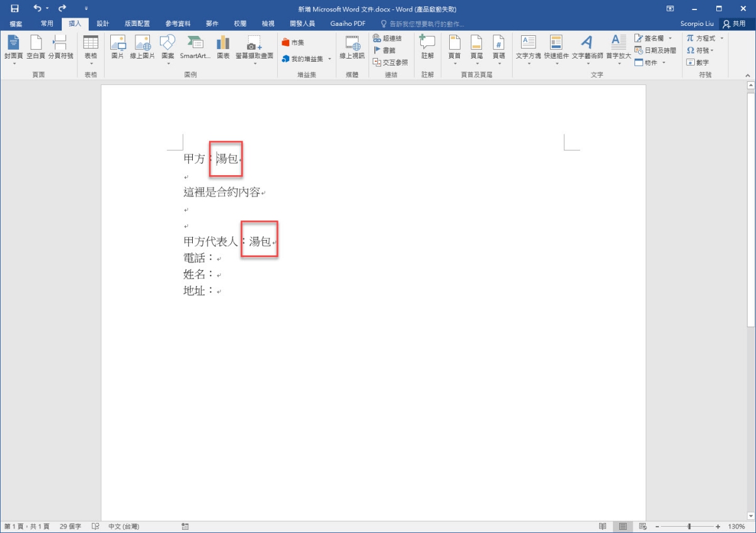Expand Equation (方程式) dropdown arrow
This screenshot has width=756, height=533.
pos(721,38)
